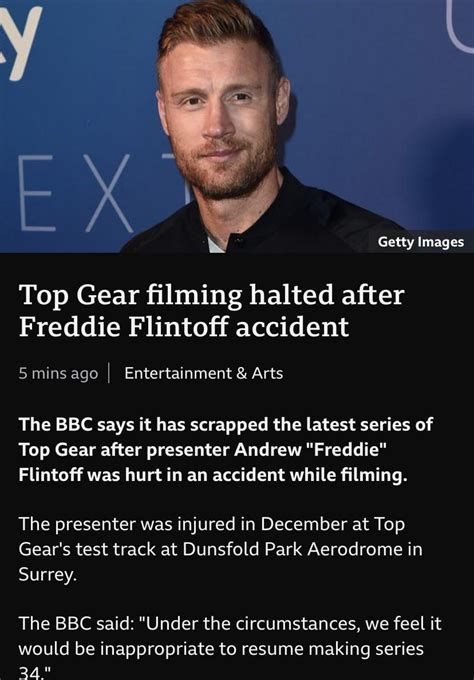Click the partial 'y' logo in the photo corner

21,41
